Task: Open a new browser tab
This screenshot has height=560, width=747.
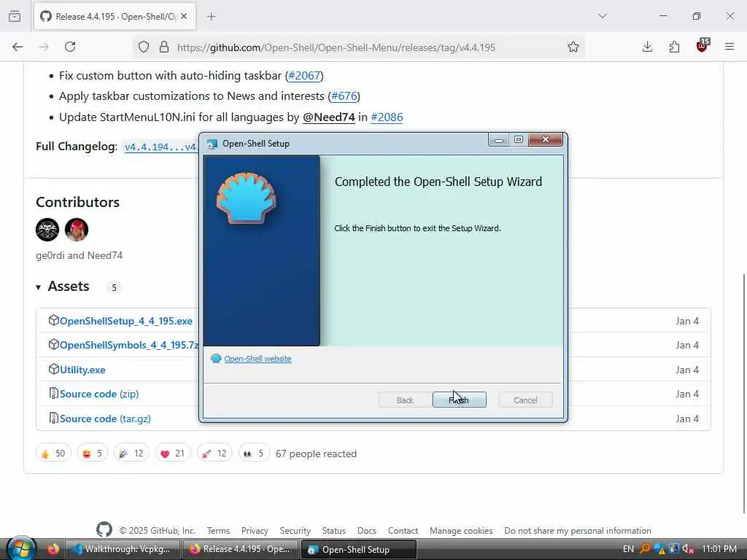Action: pos(212,17)
